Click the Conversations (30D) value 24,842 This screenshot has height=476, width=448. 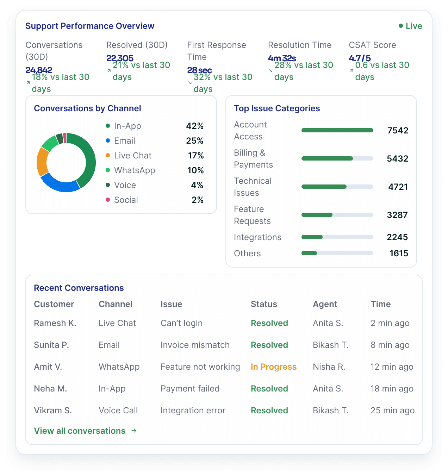39,70
